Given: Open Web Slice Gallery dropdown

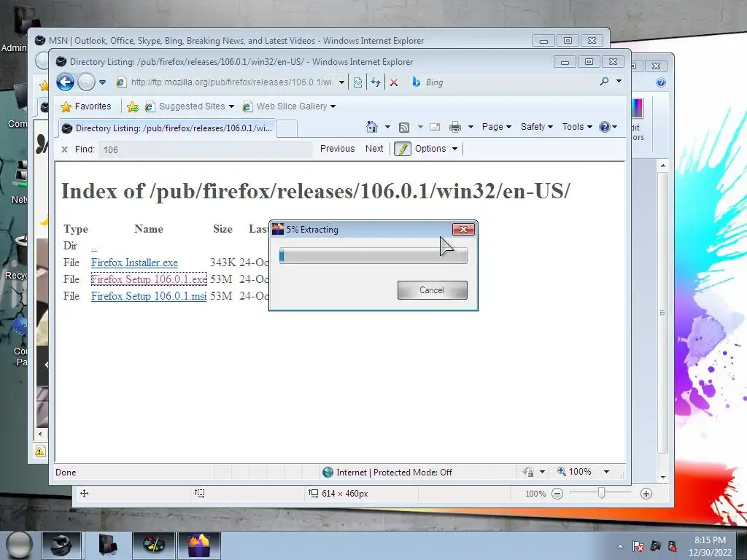Looking at the screenshot, I should point(333,106).
